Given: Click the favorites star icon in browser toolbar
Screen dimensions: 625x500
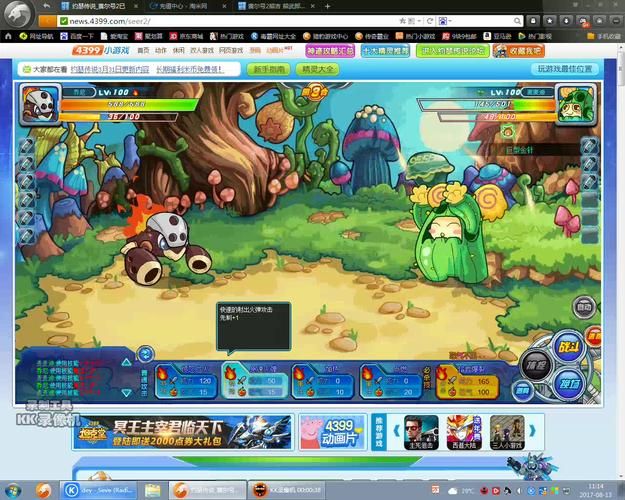Looking at the screenshot, I should click(x=550, y=21).
